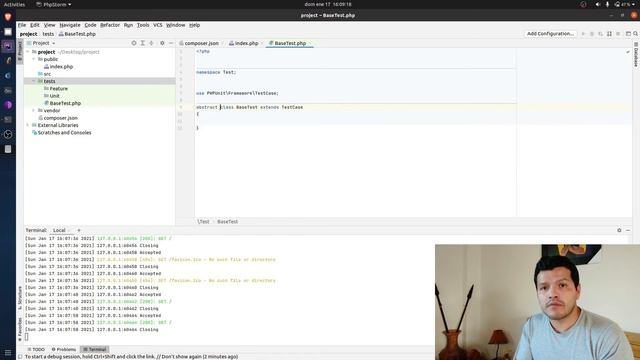Collapse the tests folder
This screenshot has height=360, width=640.
pos(34,81)
